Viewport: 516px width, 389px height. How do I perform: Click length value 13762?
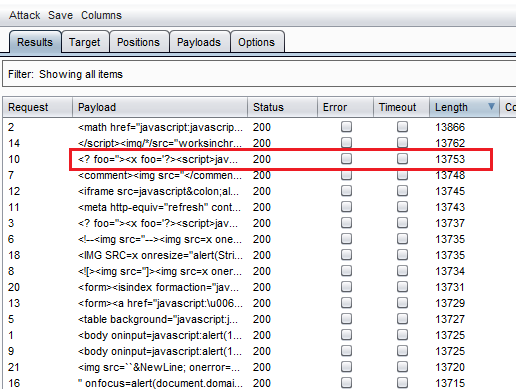click(450, 143)
